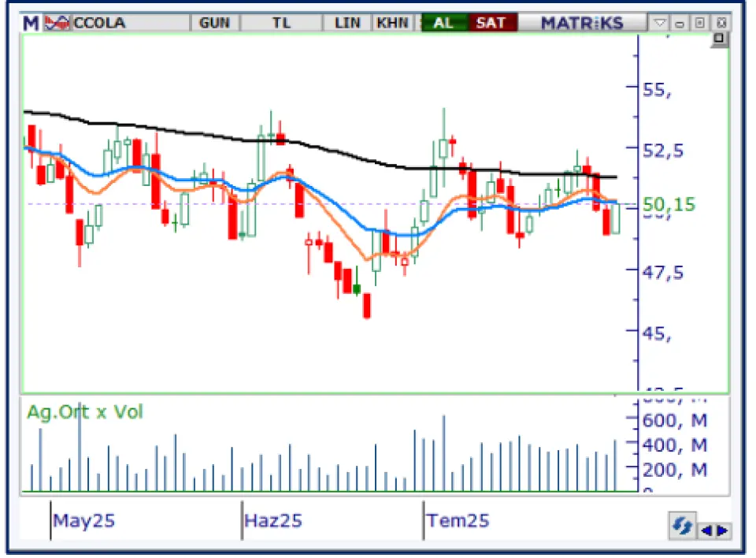This screenshot has width=756, height=558.
Task: Click the chart-type icon beside CCOLA
Action: 57,23
